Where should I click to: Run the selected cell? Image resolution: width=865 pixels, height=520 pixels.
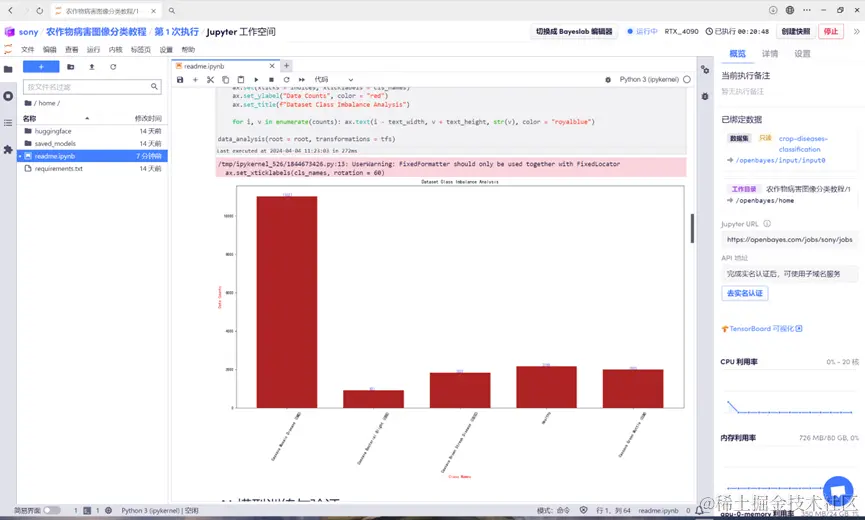256,80
